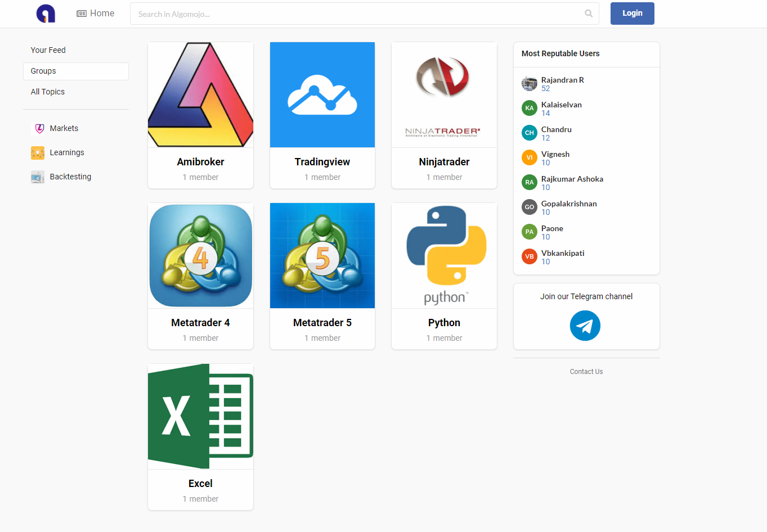Viewport: 767px width, 532px height.
Task: Open the Learnings sidebar icon
Action: (x=38, y=153)
